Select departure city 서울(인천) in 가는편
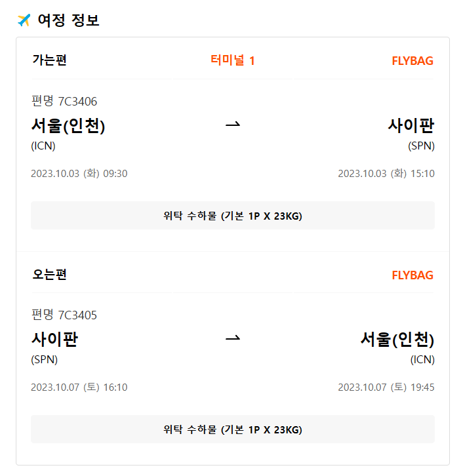This screenshot has width=463, height=476. point(68,125)
